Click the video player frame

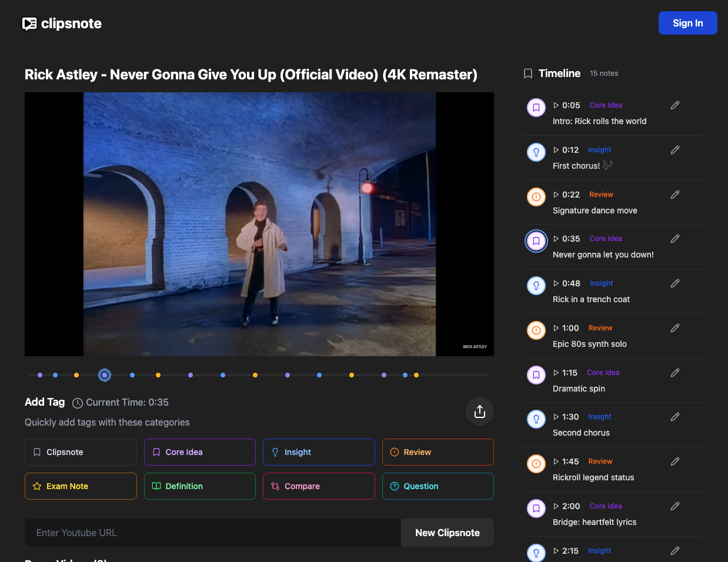259,224
